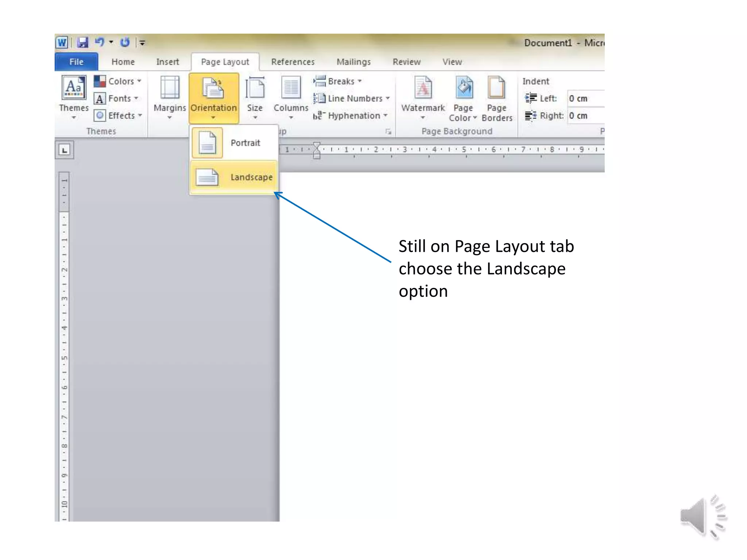
Task: Click the Word application icon in title bar
Action: (x=62, y=43)
